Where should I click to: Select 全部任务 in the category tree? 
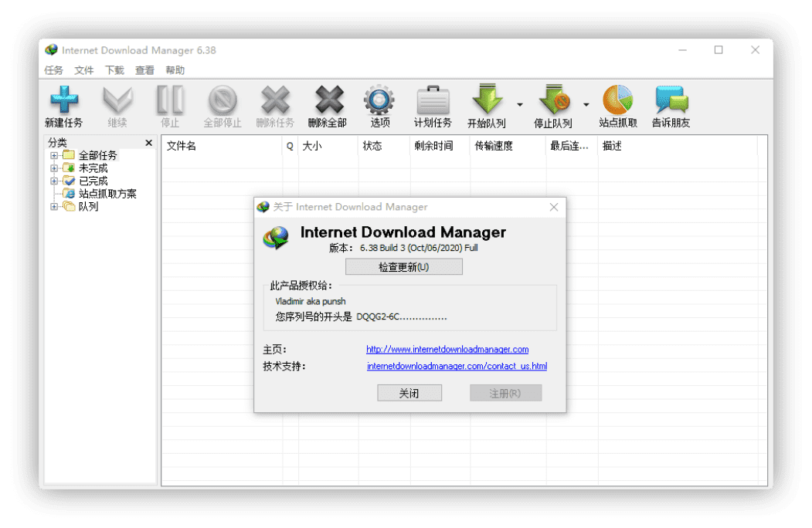click(98, 155)
